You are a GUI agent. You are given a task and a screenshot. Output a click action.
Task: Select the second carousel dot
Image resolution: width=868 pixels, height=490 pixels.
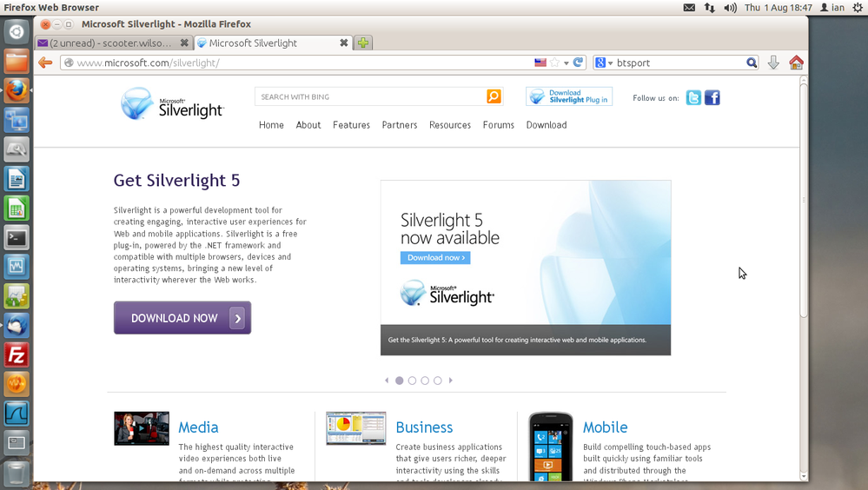[x=412, y=381]
